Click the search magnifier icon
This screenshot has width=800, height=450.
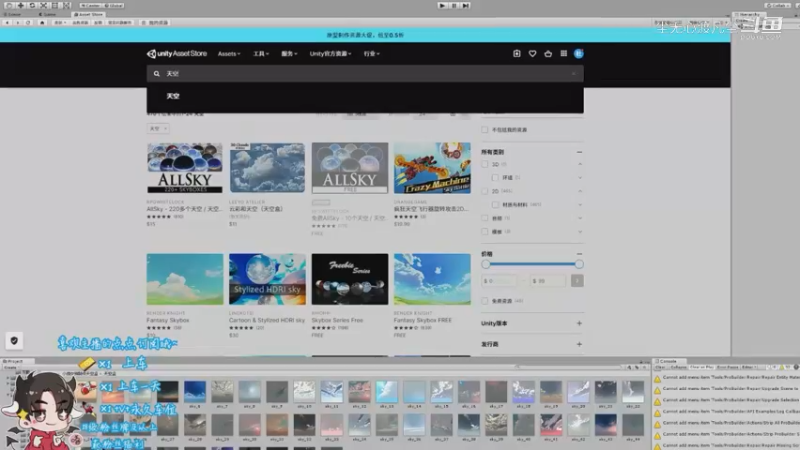point(157,74)
